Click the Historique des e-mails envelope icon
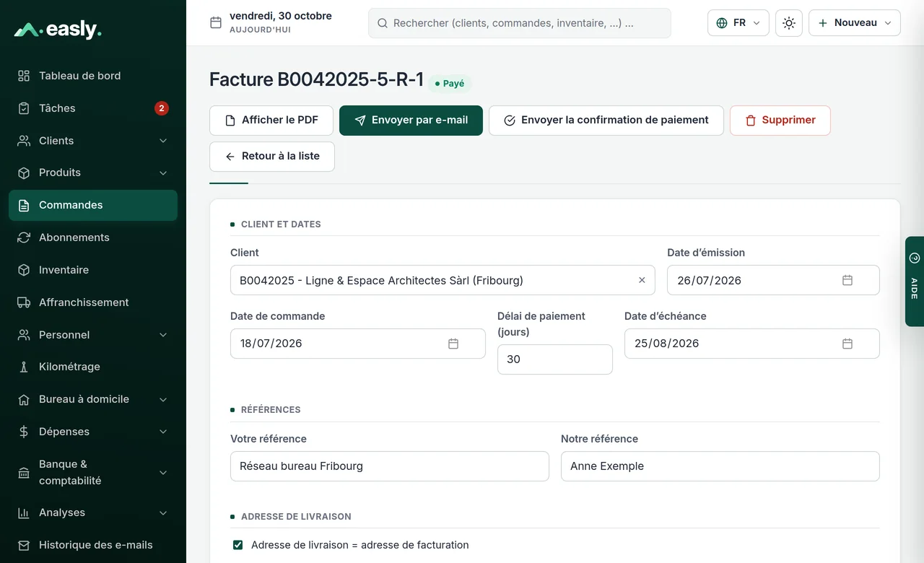 click(24, 545)
